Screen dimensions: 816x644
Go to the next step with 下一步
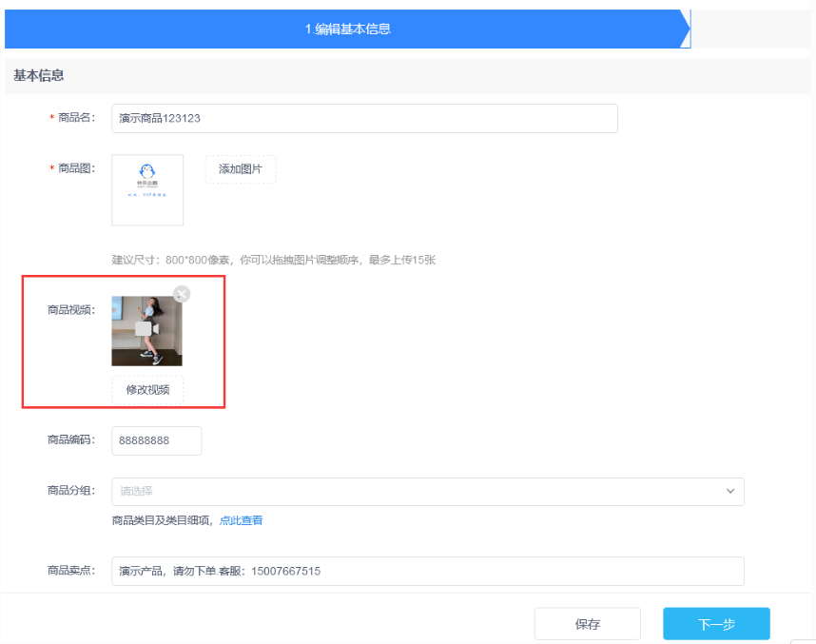(x=716, y=624)
